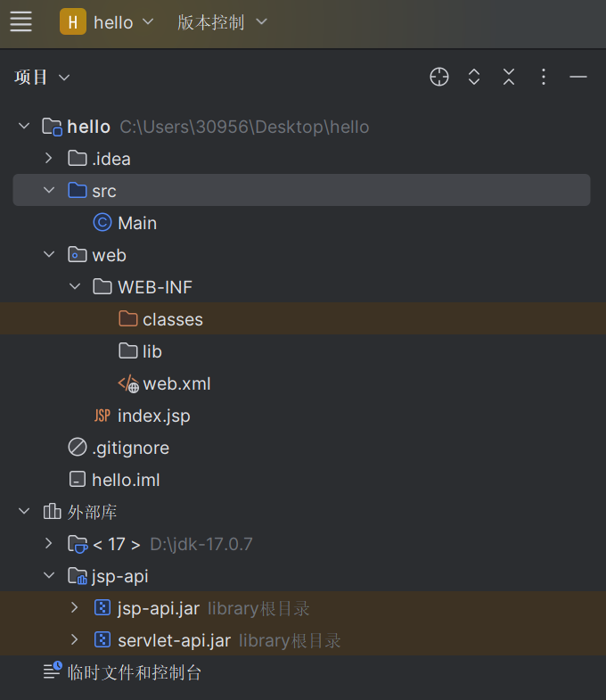Select the .gitignore file
The image size is (606, 700).
(x=130, y=448)
